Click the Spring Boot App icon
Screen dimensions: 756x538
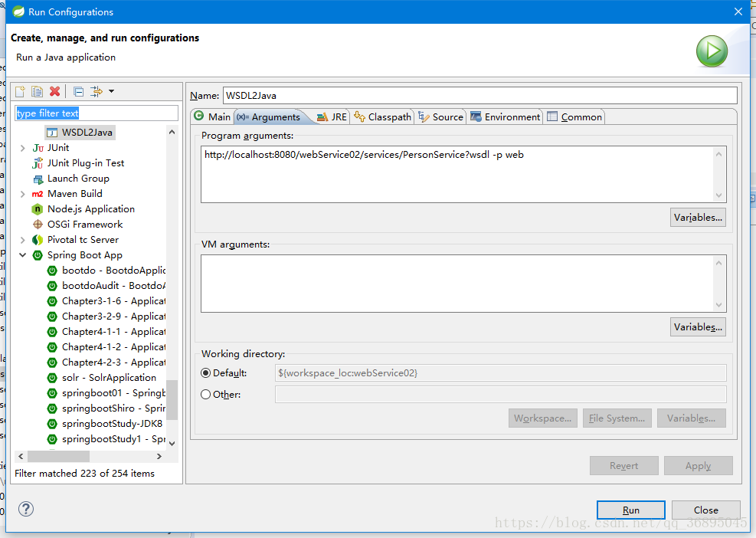pyautogui.click(x=38, y=255)
